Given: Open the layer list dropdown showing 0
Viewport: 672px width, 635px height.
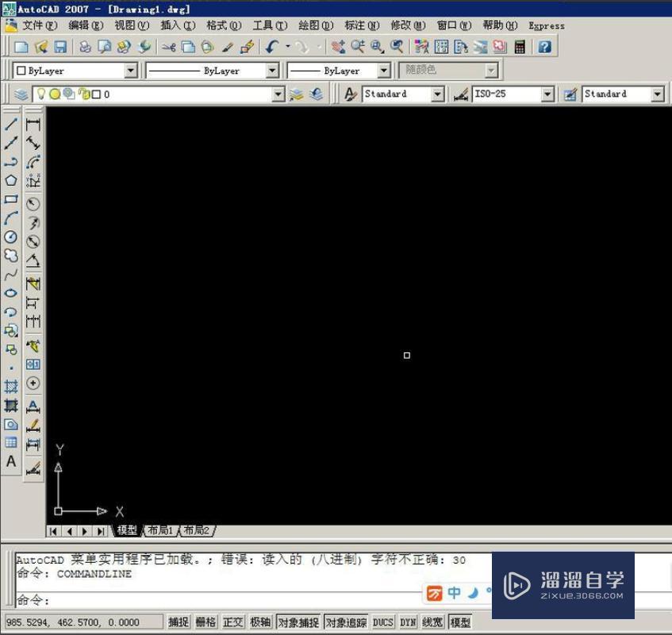Looking at the screenshot, I should coord(278,94).
